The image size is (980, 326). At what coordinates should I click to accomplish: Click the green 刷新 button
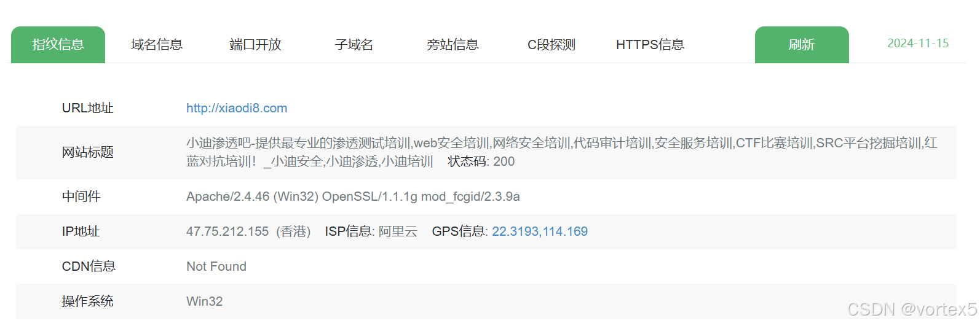(802, 44)
